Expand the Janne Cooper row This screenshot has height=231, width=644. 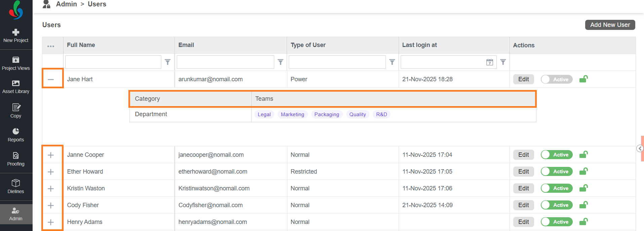(x=51, y=155)
